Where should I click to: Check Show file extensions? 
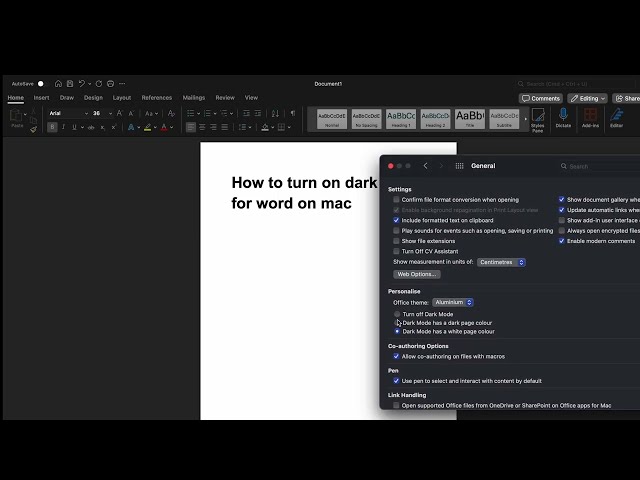(x=396, y=241)
